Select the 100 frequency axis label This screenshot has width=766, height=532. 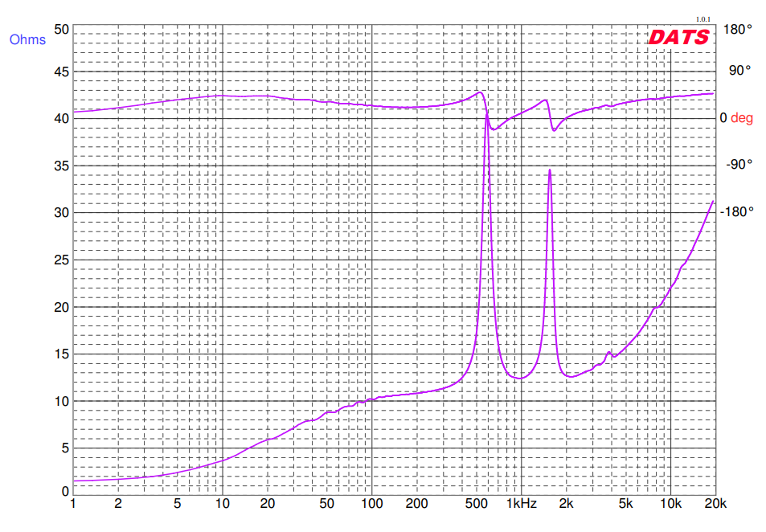[x=371, y=504]
